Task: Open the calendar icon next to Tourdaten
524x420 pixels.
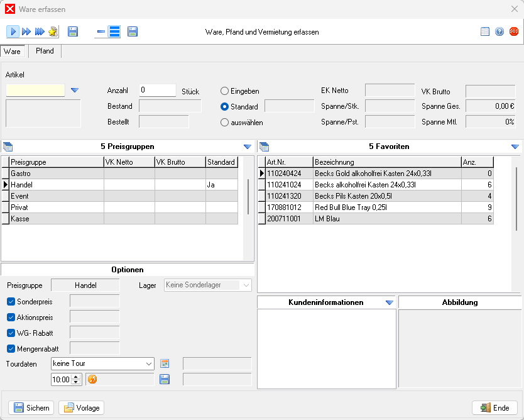Action: (x=165, y=363)
